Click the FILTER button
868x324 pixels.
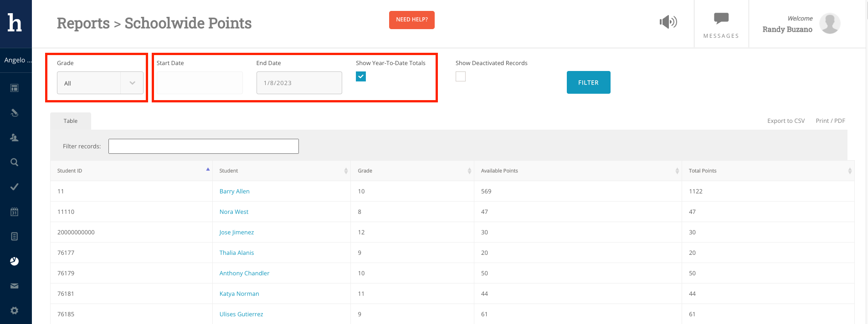[x=588, y=82]
